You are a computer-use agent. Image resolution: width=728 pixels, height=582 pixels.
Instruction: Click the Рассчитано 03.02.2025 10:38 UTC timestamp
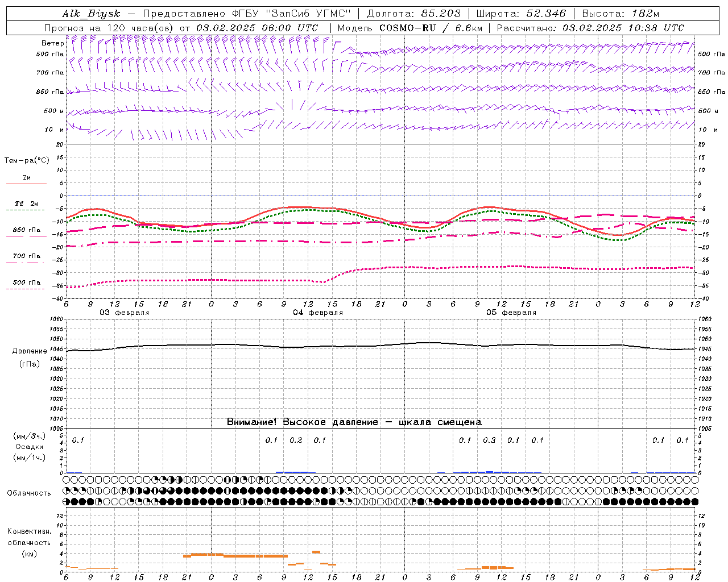590,28
